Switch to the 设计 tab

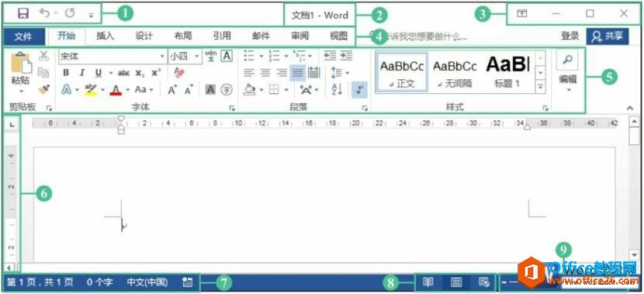144,36
